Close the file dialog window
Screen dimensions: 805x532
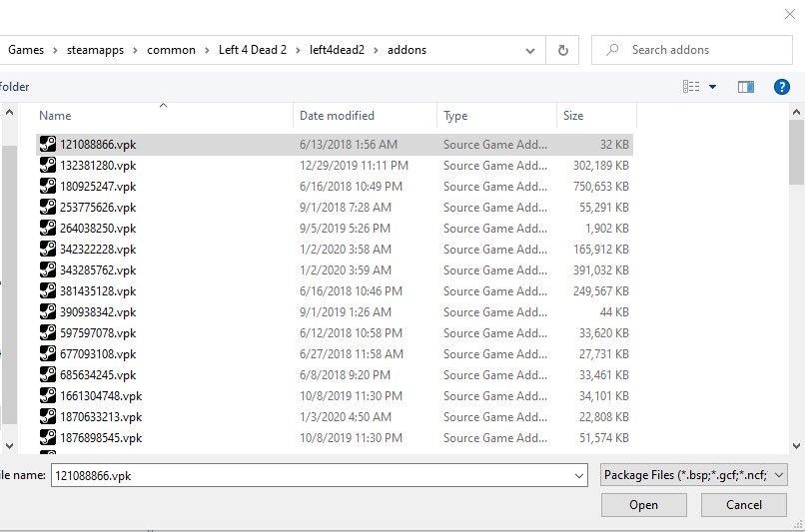790,13
